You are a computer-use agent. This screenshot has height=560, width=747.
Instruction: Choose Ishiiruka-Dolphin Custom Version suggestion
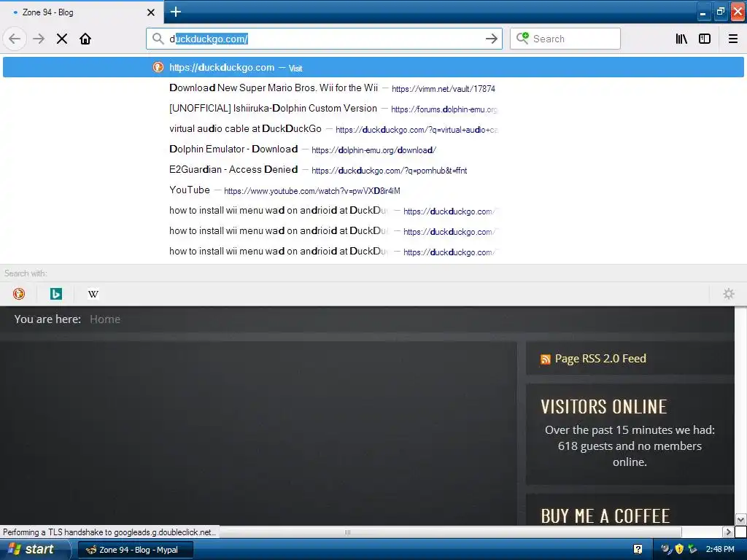[x=373, y=109]
